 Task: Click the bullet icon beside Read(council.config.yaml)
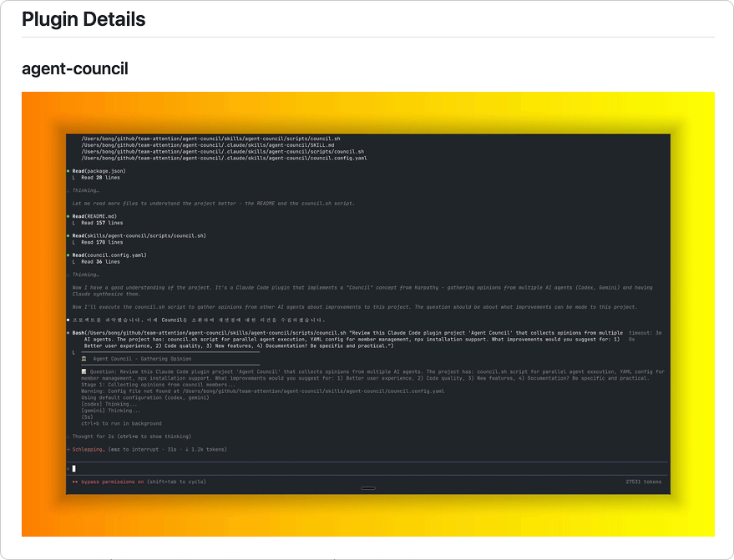69,255
